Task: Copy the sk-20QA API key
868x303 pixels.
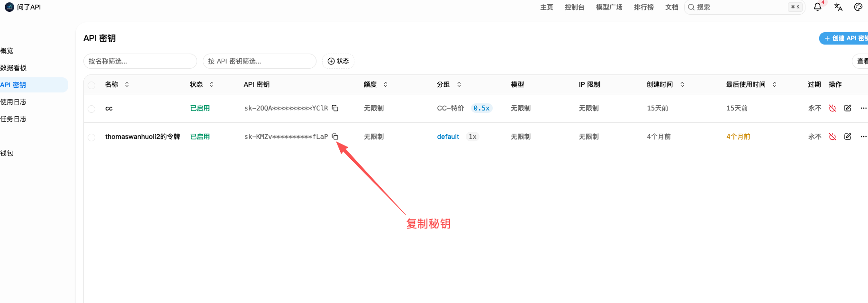Action: click(335, 108)
